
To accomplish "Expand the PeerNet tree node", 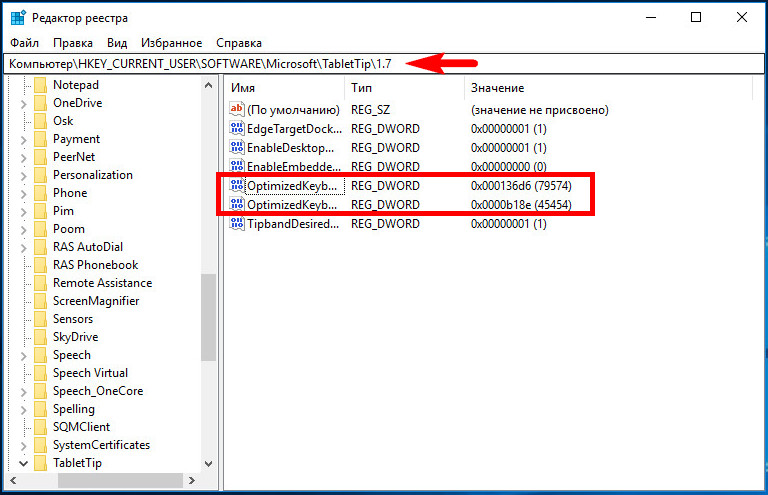I will (x=24, y=158).
